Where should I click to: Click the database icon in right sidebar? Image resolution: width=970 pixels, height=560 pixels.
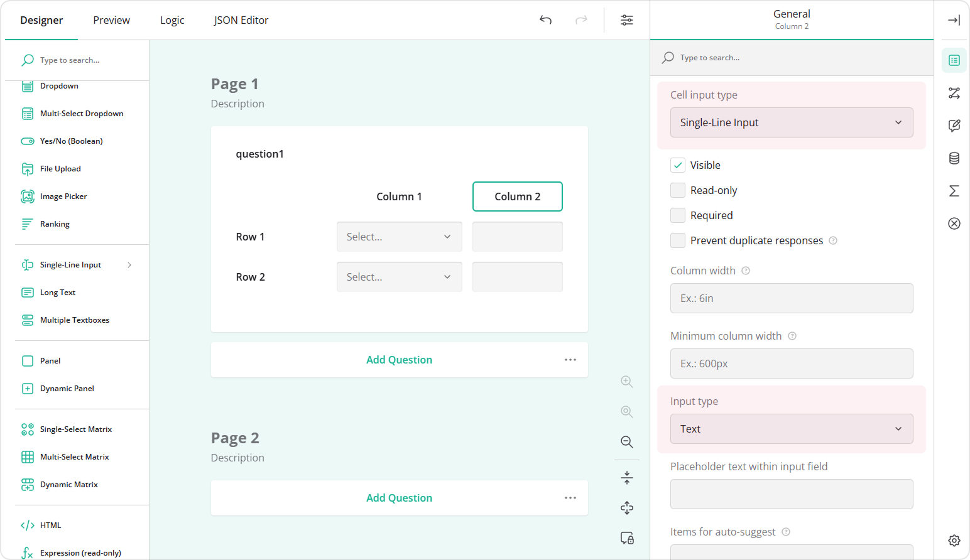tap(954, 158)
